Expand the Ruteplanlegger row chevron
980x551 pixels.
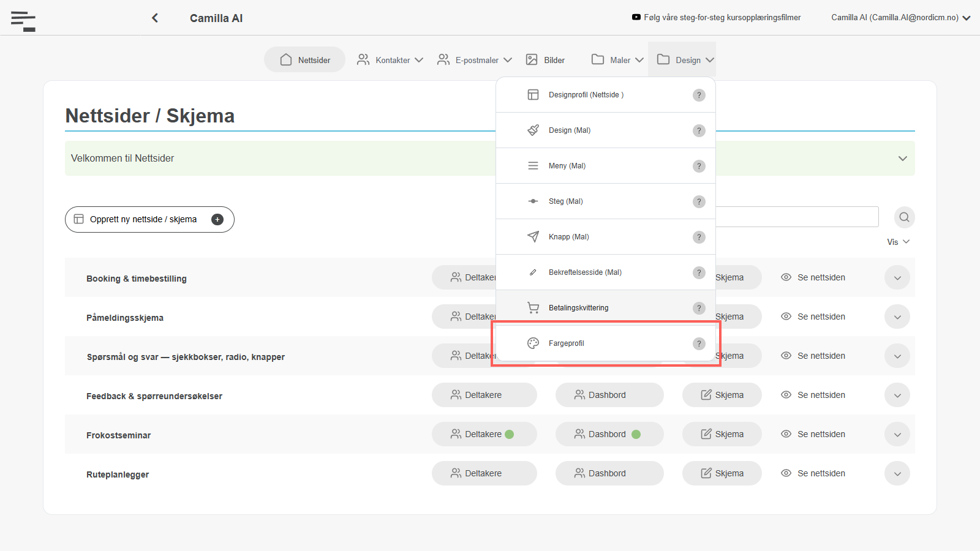[x=897, y=473]
